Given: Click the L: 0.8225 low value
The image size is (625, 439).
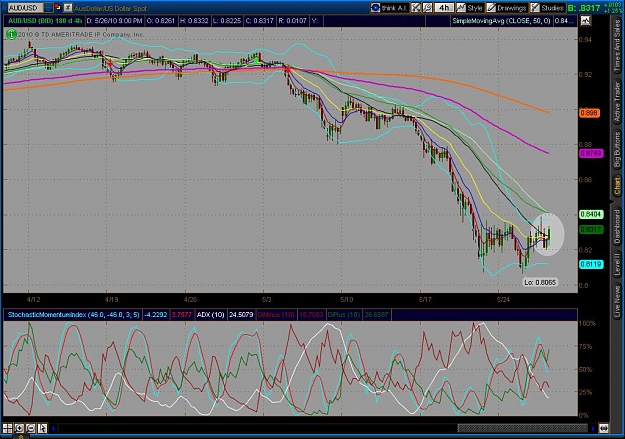Looking at the screenshot, I should pyautogui.click(x=226, y=21).
